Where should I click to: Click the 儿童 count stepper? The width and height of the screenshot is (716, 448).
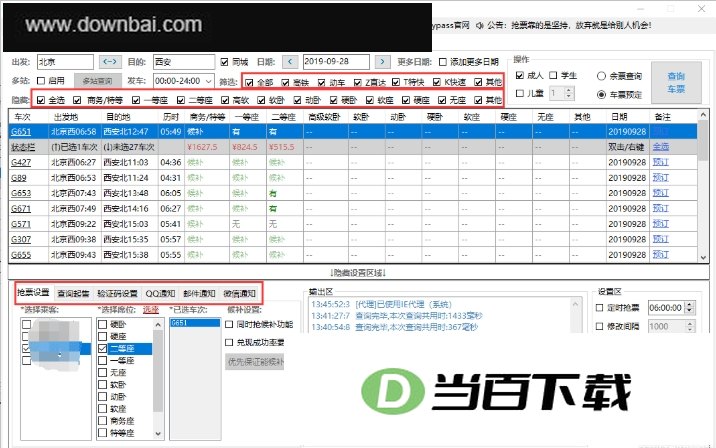point(569,93)
